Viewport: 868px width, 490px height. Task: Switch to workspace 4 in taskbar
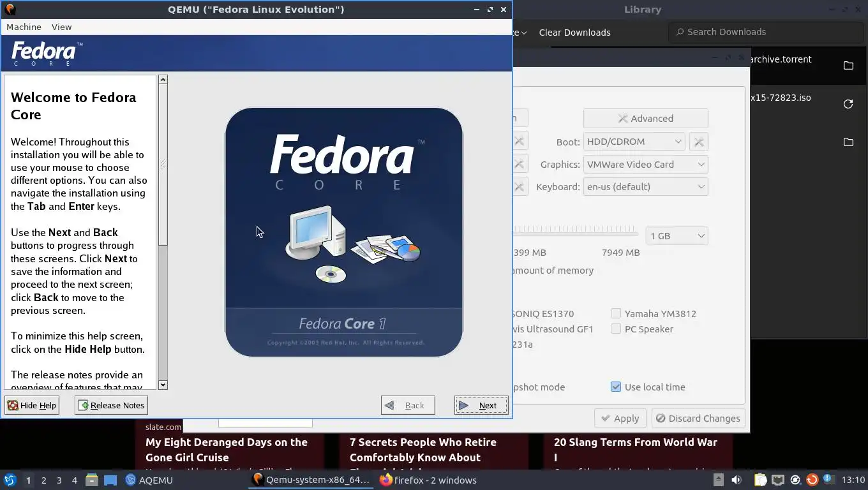click(74, 480)
